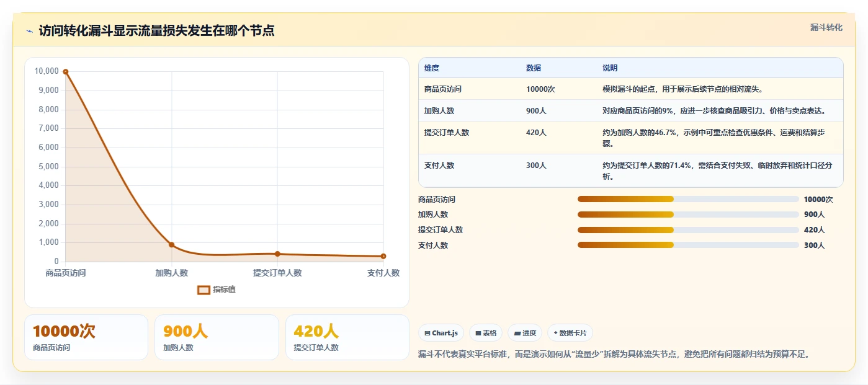Screen dimensions: 868x385
Task: Open the 10000次 商品页访问 stat card
Action: (x=86, y=337)
